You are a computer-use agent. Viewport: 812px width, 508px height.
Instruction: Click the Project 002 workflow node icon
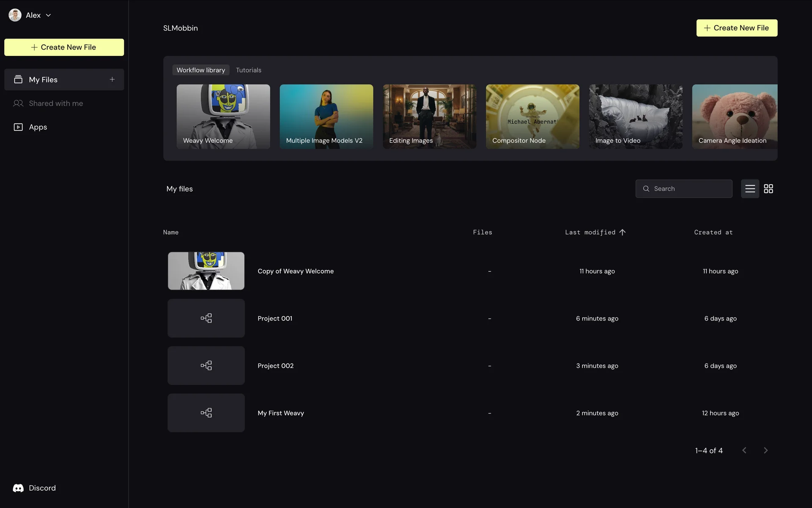pos(206,366)
